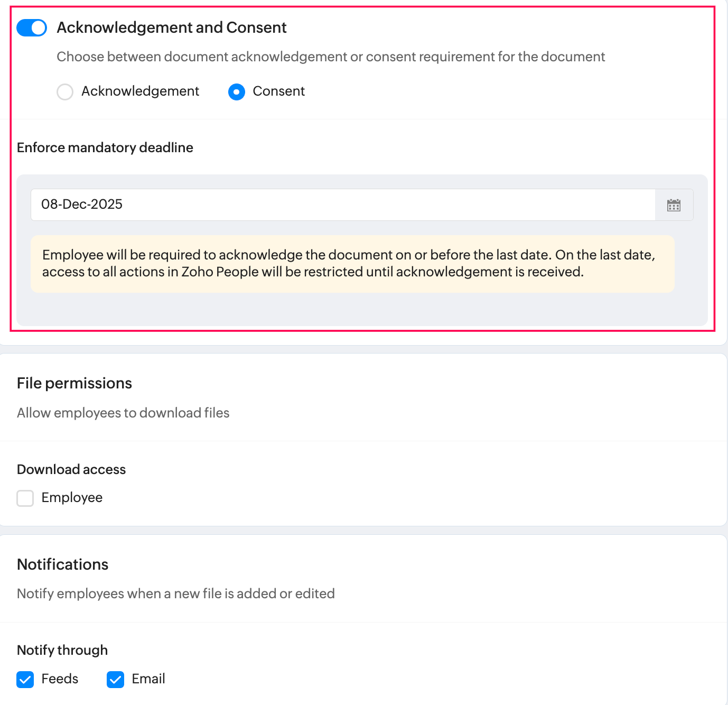The width and height of the screenshot is (728, 705).
Task: Click the "Email" checkbox label text
Action: point(148,679)
